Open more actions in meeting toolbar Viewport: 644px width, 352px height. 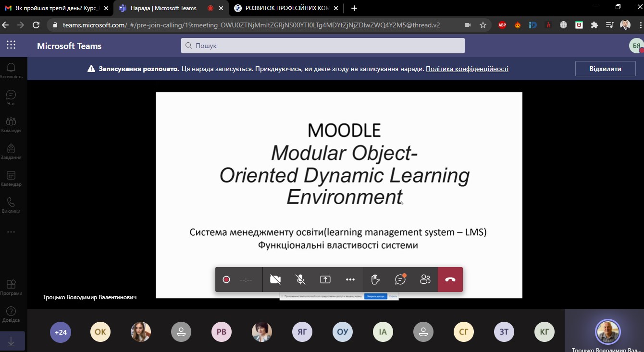350,279
